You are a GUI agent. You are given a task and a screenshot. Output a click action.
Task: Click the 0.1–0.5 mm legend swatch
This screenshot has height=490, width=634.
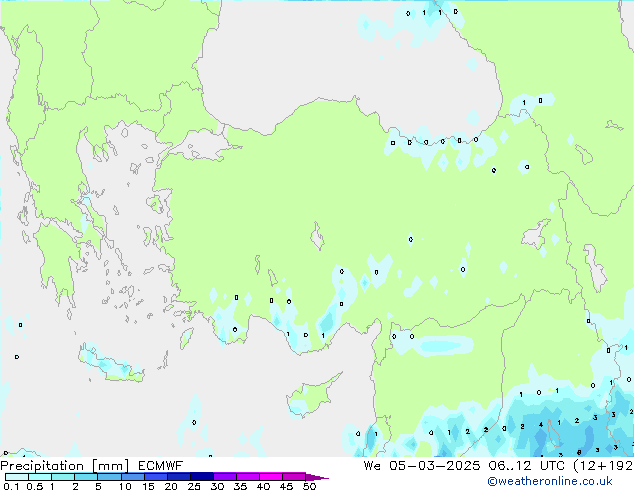[17, 477]
